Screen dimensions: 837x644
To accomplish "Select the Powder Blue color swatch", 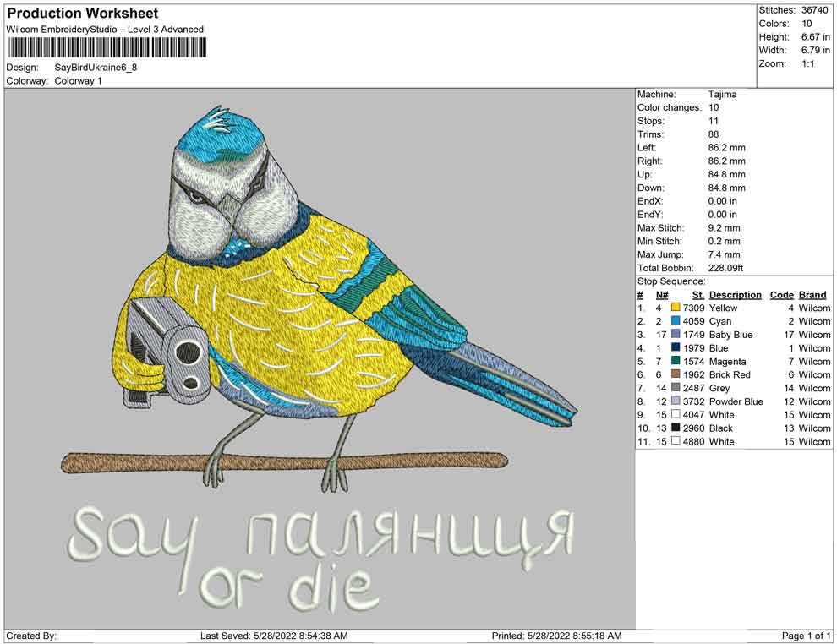I will [x=676, y=402].
